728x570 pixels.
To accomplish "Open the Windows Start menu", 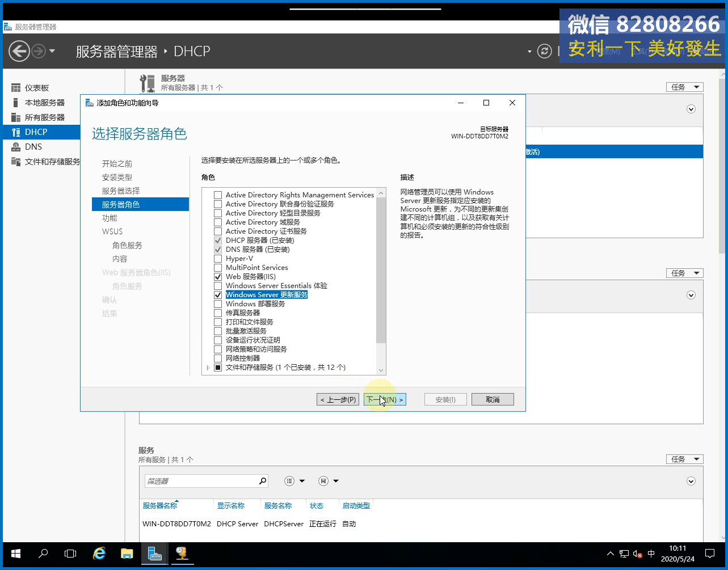I will point(16,554).
